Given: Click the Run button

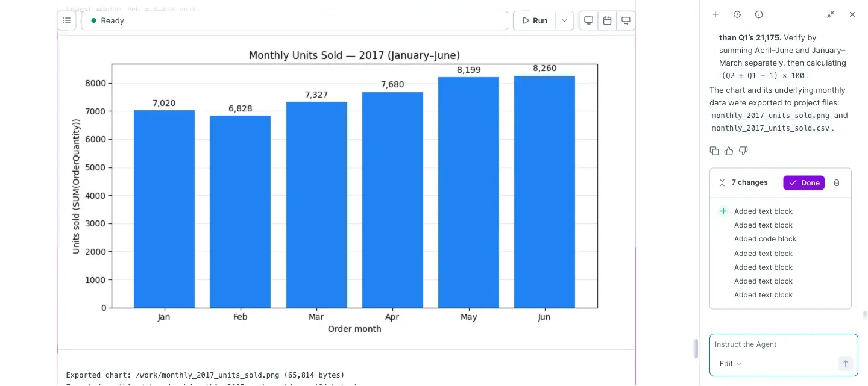Looking at the screenshot, I should pyautogui.click(x=534, y=20).
